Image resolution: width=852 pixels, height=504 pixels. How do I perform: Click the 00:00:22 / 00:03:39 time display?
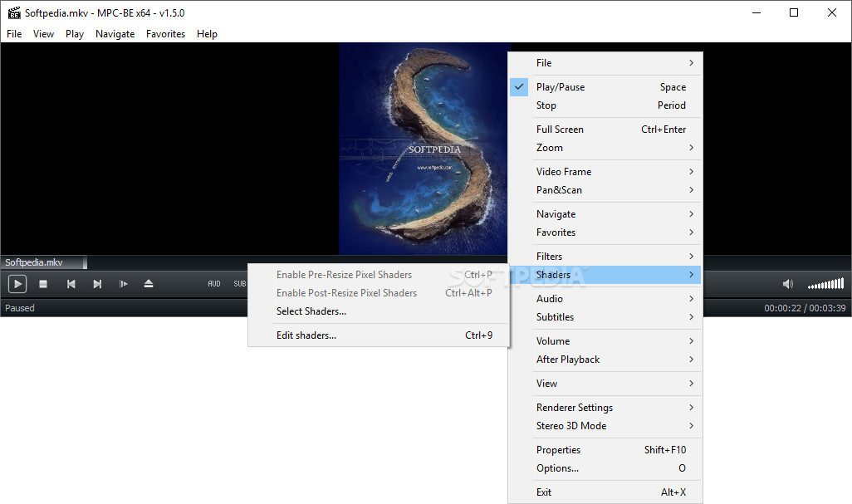[805, 308]
